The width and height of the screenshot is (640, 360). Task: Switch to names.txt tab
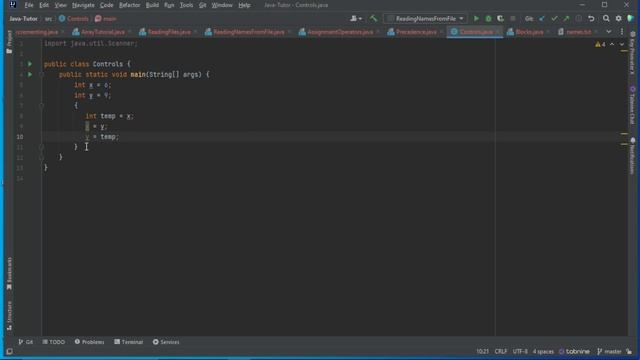pos(578,32)
